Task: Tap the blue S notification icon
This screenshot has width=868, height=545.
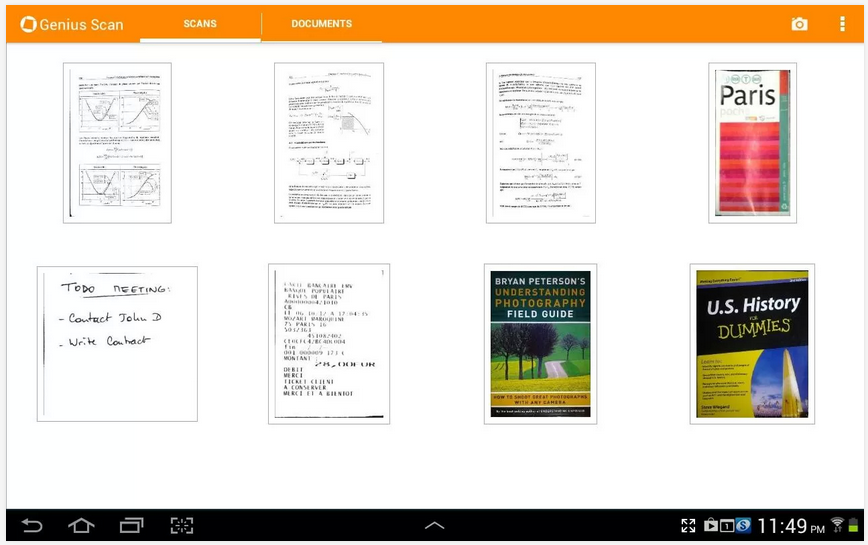Action: 743,525
